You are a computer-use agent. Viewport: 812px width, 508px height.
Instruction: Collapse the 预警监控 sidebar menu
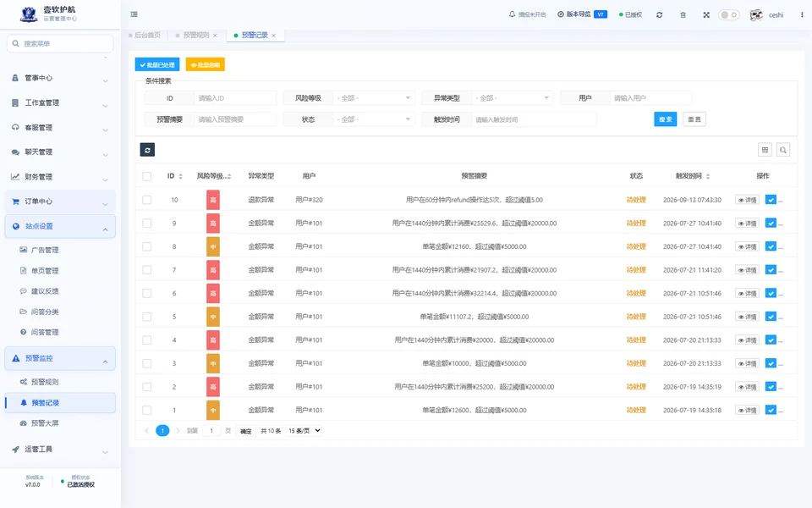[60, 358]
